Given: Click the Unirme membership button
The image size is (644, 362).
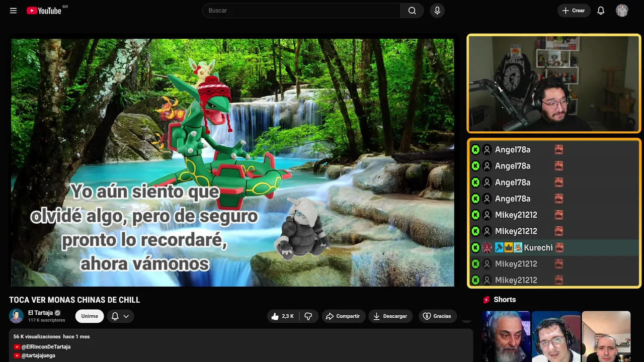Looking at the screenshot, I should click(90, 316).
